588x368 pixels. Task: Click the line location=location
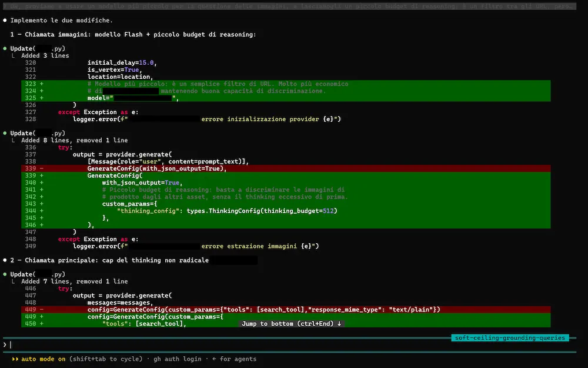121,77
